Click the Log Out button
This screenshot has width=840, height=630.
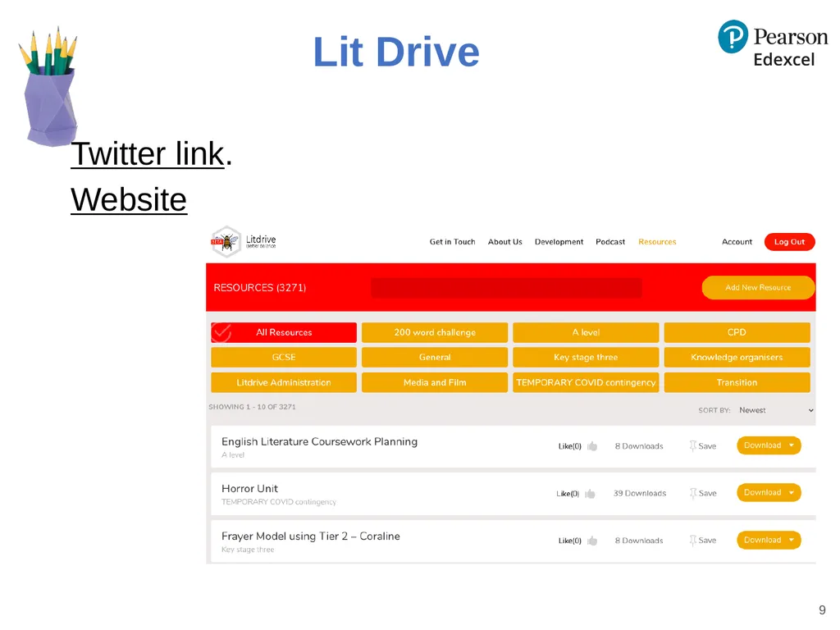(789, 242)
